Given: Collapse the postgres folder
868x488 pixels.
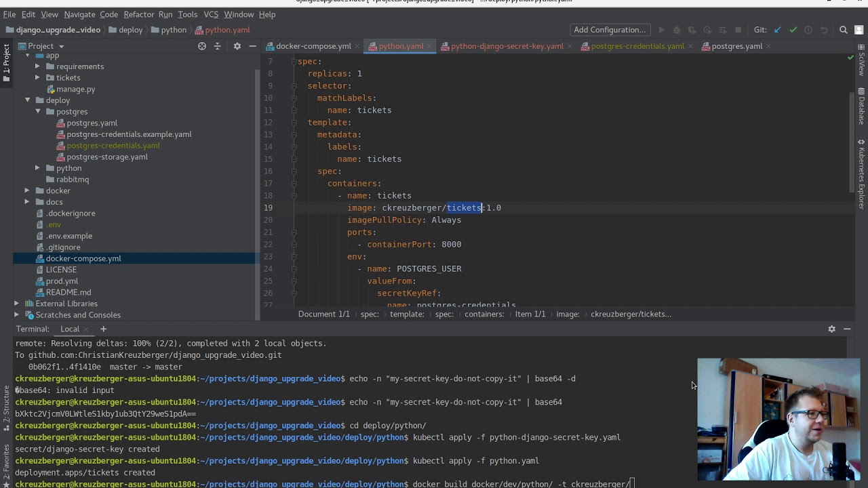Looking at the screenshot, I should [37, 112].
